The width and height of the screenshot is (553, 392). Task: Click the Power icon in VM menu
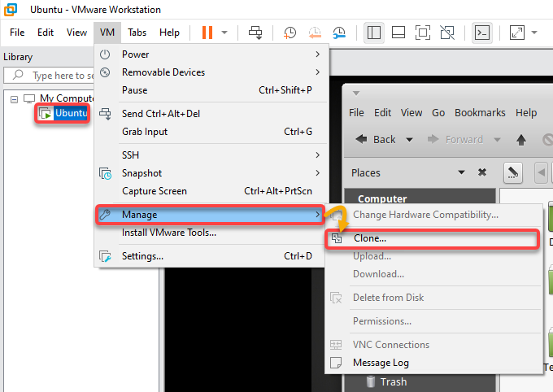pyautogui.click(x=105, y=54)
